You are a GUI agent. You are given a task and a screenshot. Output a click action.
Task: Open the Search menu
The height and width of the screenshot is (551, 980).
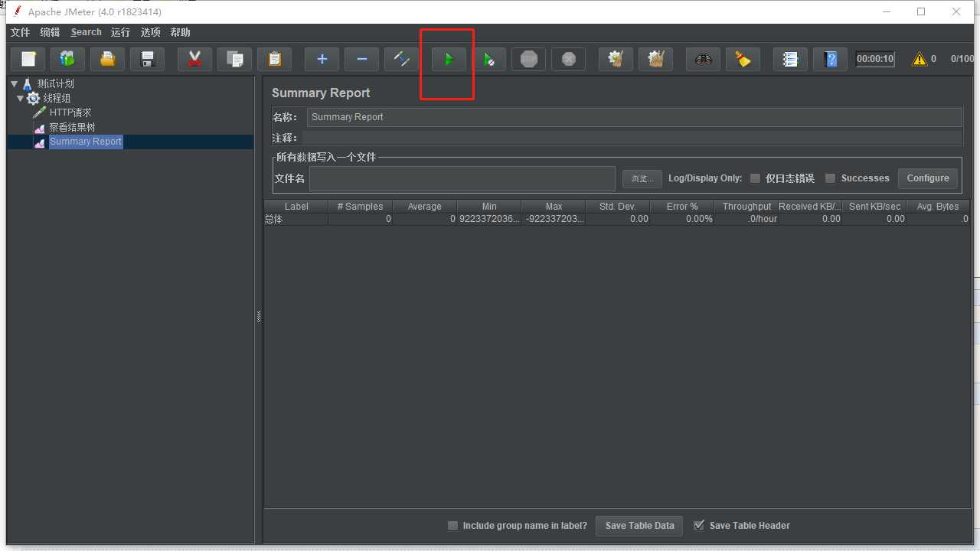coord(86,32)
